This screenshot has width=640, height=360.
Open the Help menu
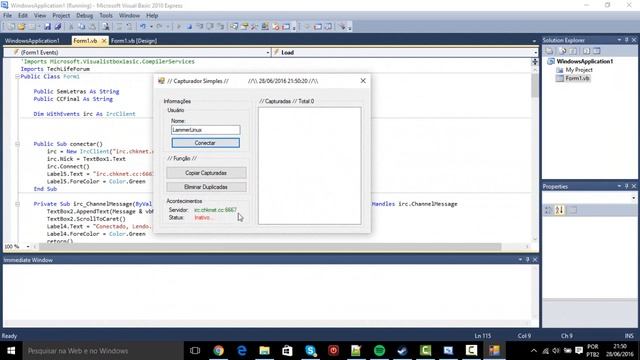coord(152,16)
